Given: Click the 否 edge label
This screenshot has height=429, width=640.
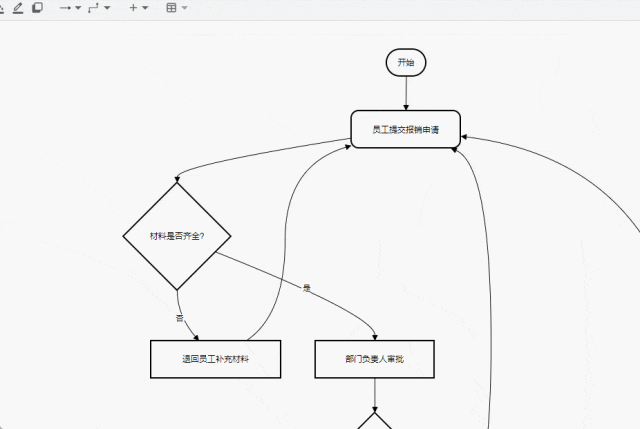Looking at the screenshot, I should [x=180, y=318].
